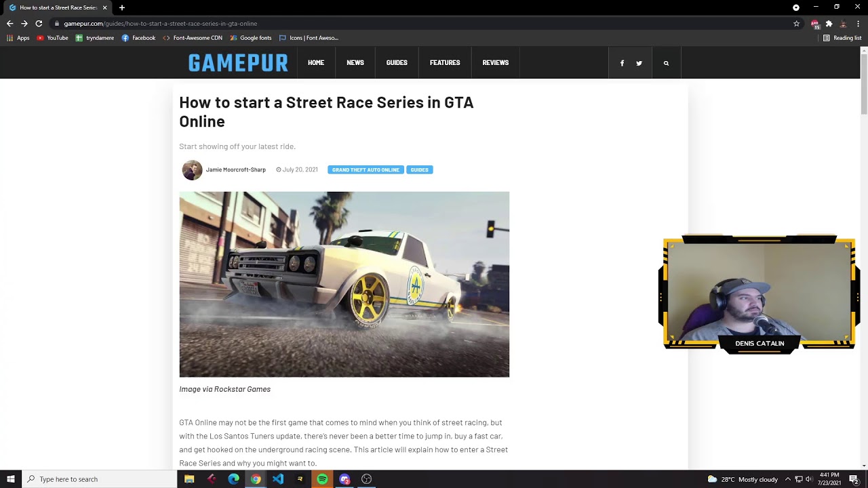This screenshot has height=488, width=868.
Task: Go back using the browser back arrow
Action: pyautogui.click(x=9, y=23)
